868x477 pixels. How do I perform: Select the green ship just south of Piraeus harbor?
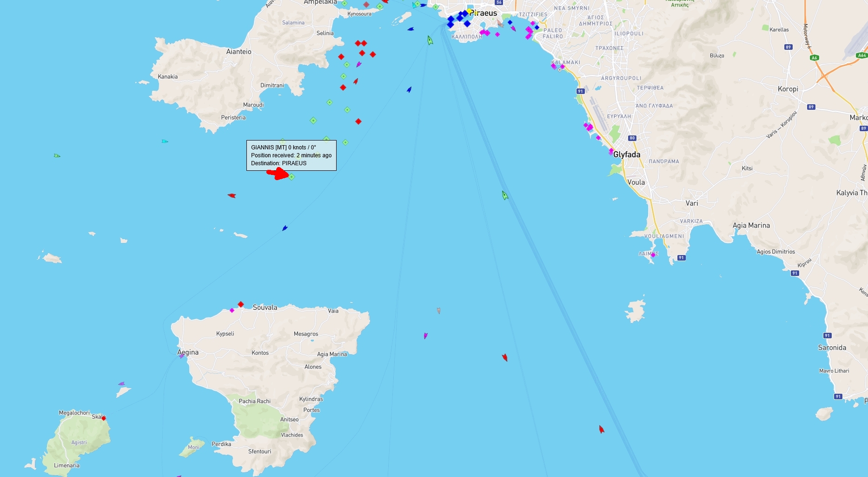click(430, 40)
